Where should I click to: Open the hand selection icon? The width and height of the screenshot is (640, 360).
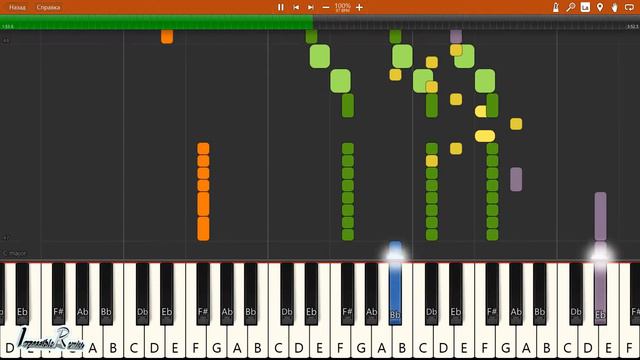(615, 7)
